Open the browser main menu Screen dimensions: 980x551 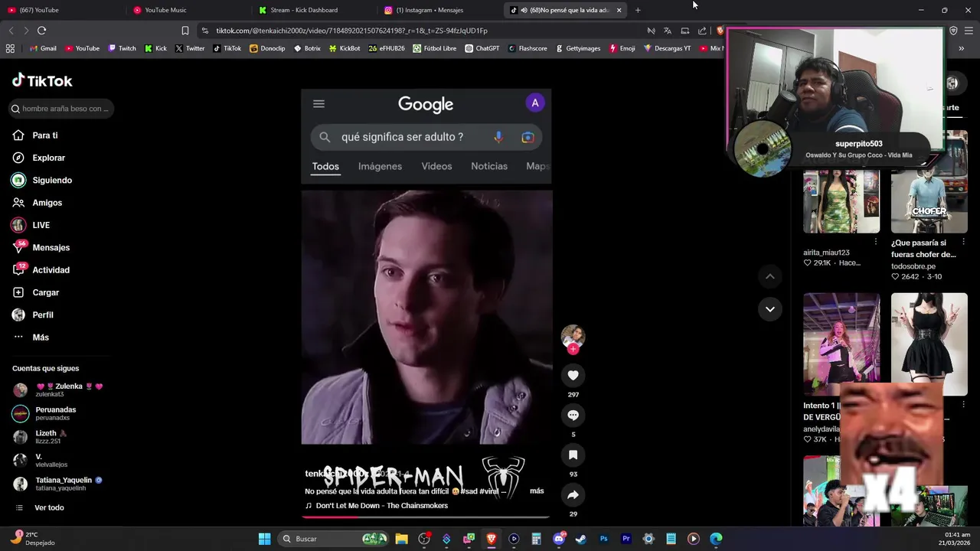(x=969, y=31)
